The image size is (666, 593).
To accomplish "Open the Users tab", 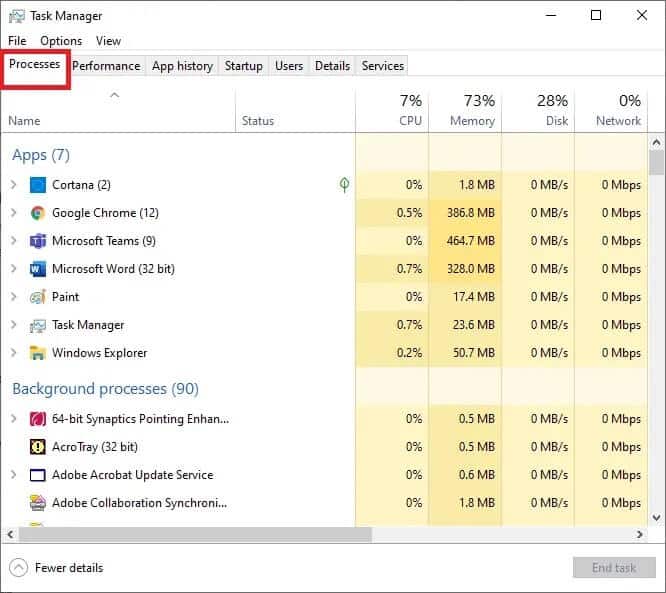I will (289, 66).
